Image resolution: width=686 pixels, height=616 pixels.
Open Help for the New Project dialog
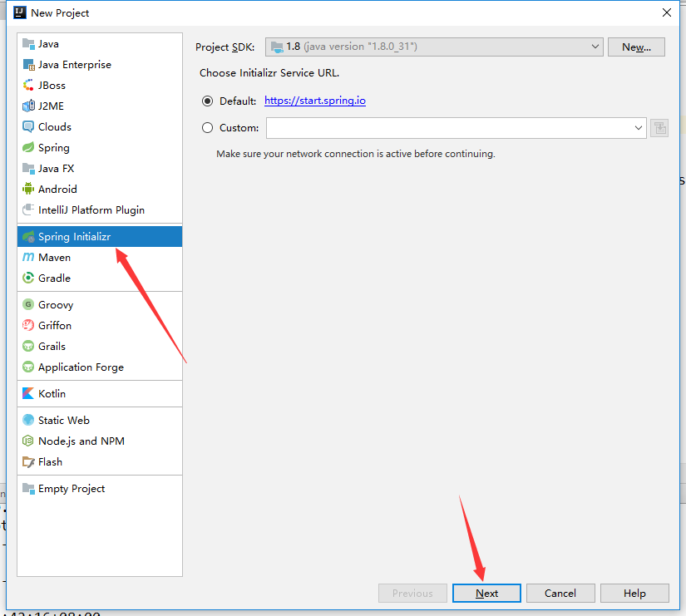click(x=634, y=594)
